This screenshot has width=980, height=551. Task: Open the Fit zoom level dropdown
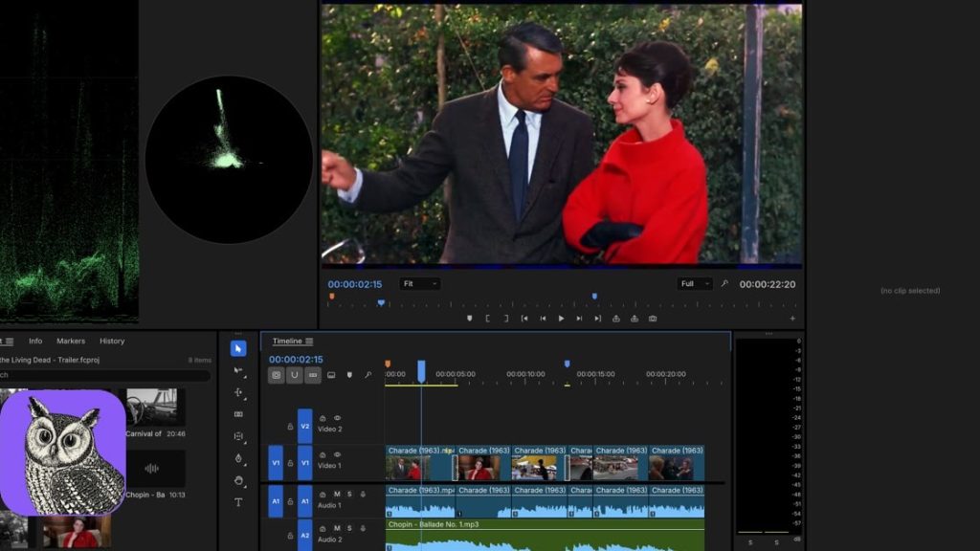pyautogui.click(x=419, y=283)
